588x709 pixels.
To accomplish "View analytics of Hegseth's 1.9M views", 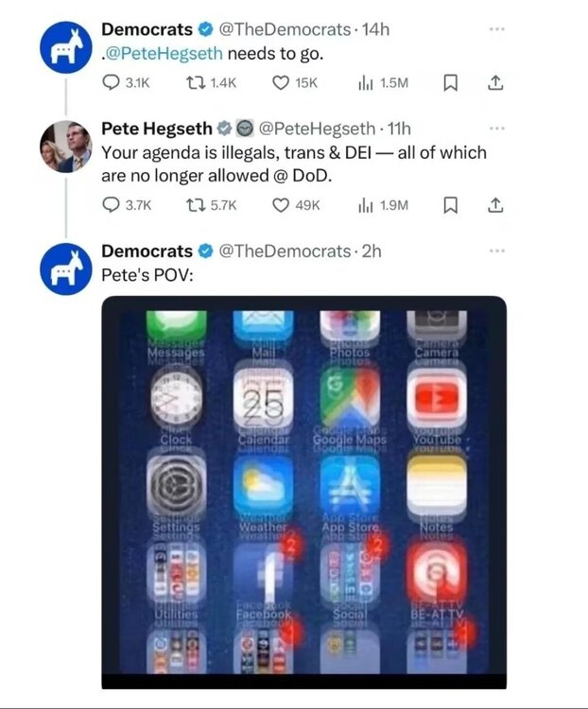I will [x=383, y=206].
